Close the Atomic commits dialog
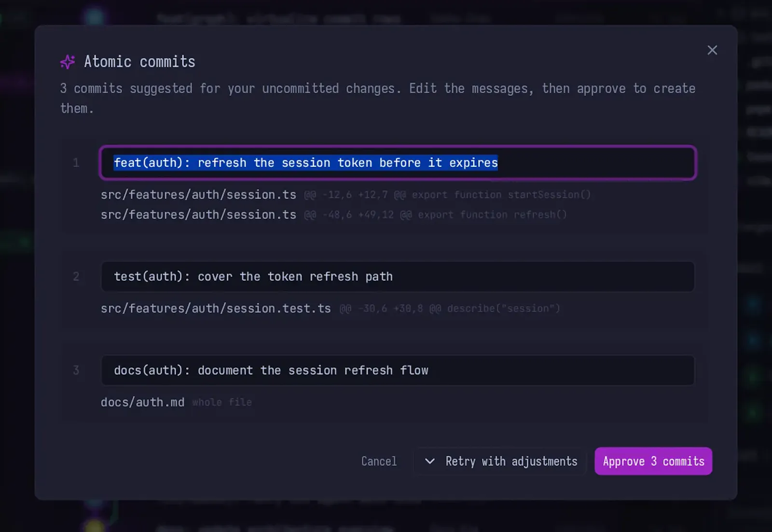The height and width of the screenshot is (532, 772). click(x=712, y=50)
